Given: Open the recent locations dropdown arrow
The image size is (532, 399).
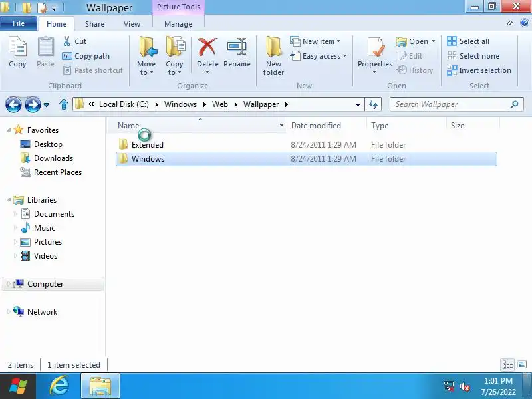Looking at the screenshot, I should coord(47,105).
